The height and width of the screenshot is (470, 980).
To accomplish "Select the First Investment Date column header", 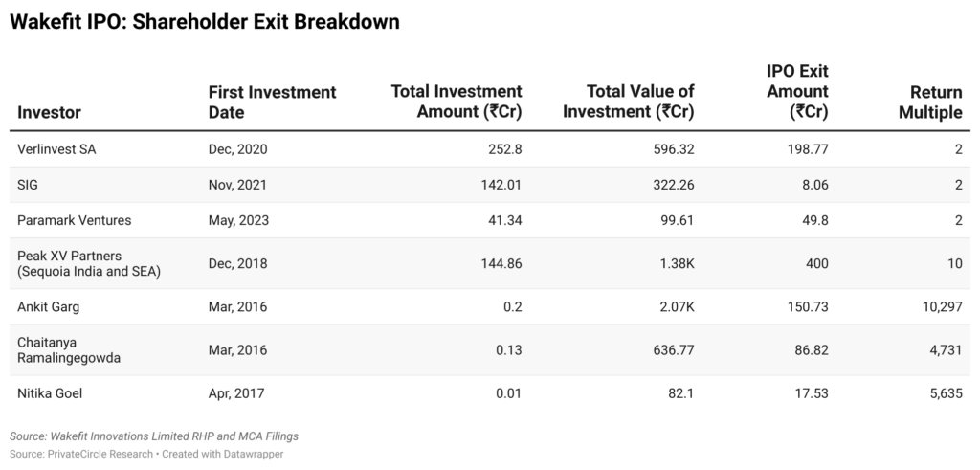I will 272,101.
